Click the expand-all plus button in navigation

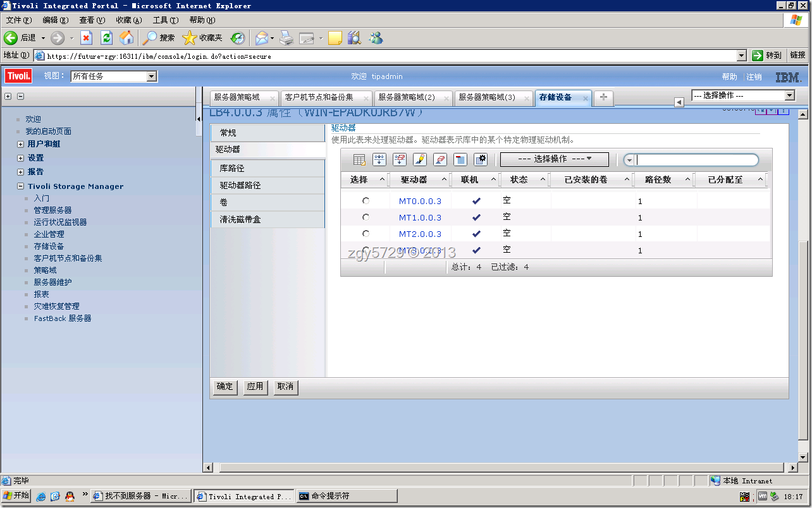tap(8, 97)
